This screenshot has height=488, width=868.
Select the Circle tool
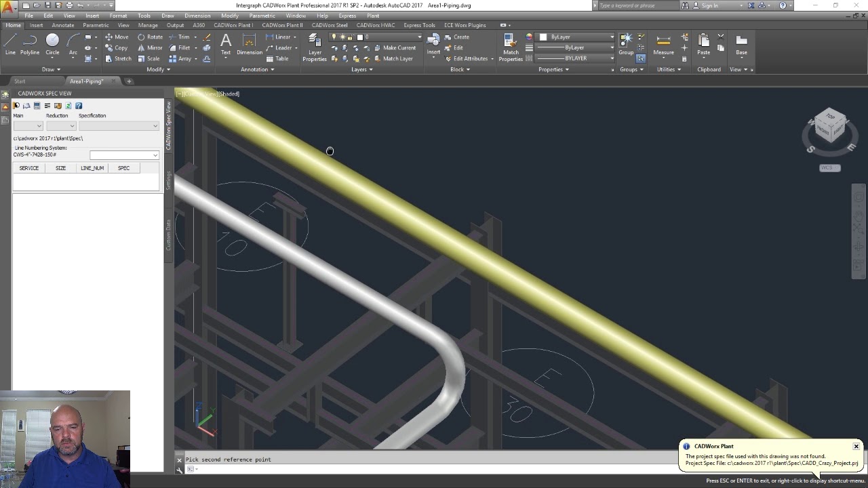52,45
